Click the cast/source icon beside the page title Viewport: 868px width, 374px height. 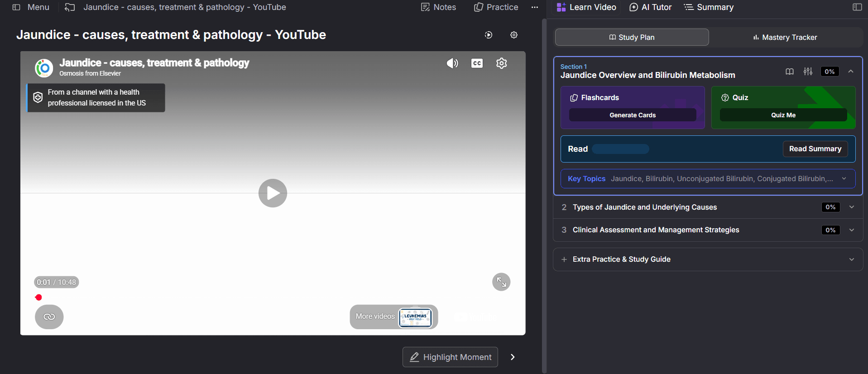pos(70,7)
